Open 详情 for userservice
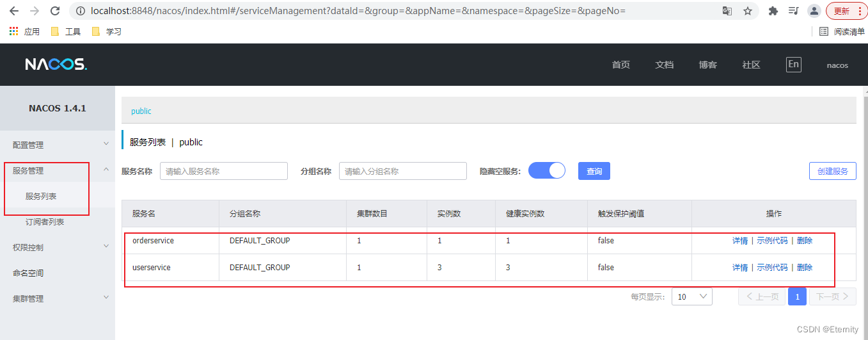The height and width of the screenshot is (340, 868). click(740, 267)
